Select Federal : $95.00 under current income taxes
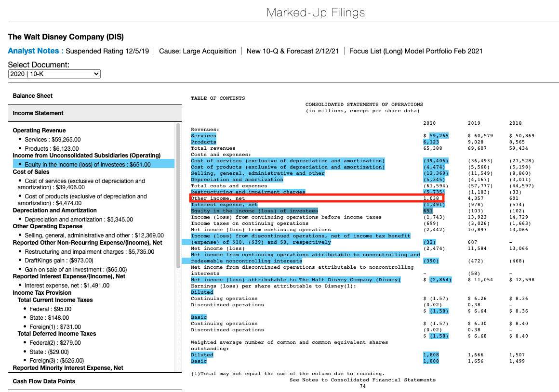The height and width of the screenshot is (392, 559). tap(50, 309)
